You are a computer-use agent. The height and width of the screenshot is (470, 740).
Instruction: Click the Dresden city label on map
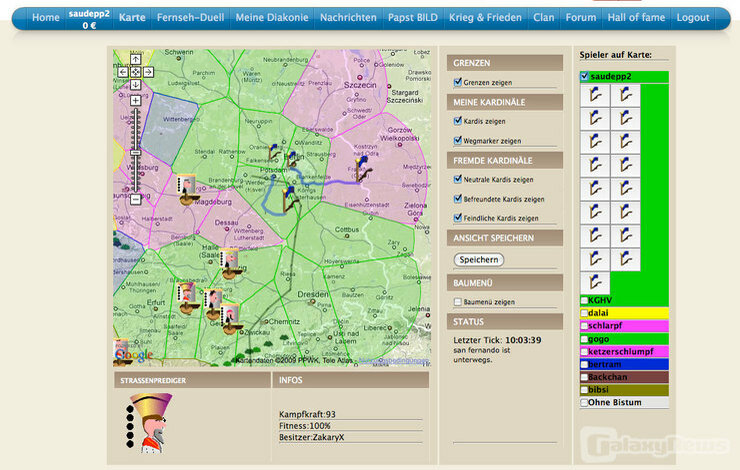point(312,294)
